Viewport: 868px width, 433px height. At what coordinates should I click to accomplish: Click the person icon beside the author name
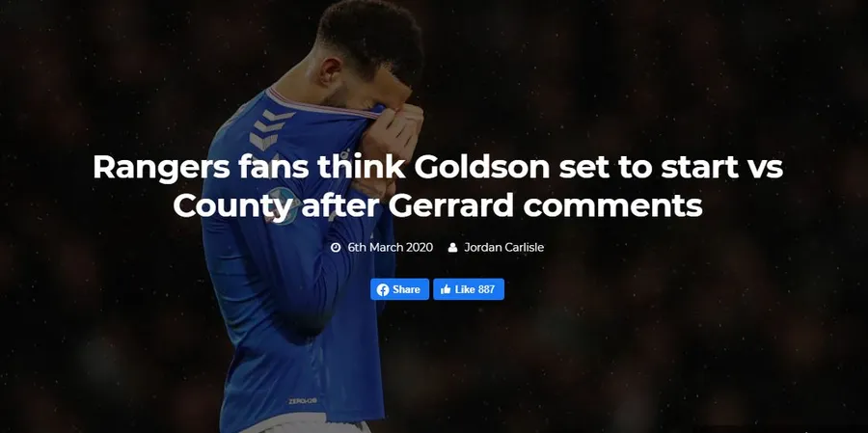453,248
